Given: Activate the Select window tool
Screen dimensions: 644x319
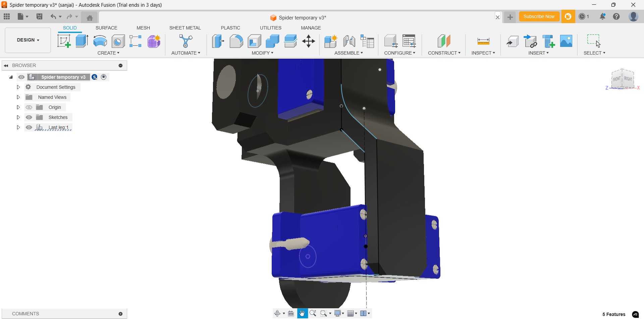Looking at the screenshot, I should coord(594,41).
